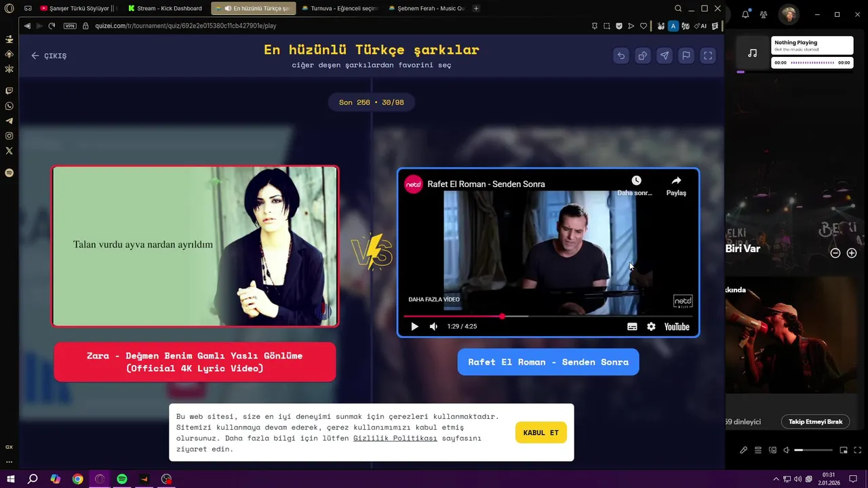Select the En hüzünlü Türkçe şarkılar tab

253,8
